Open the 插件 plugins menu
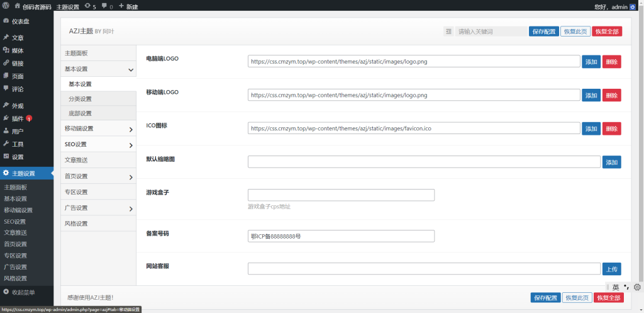This screenshot has width=644, height=313. [18, 118]
